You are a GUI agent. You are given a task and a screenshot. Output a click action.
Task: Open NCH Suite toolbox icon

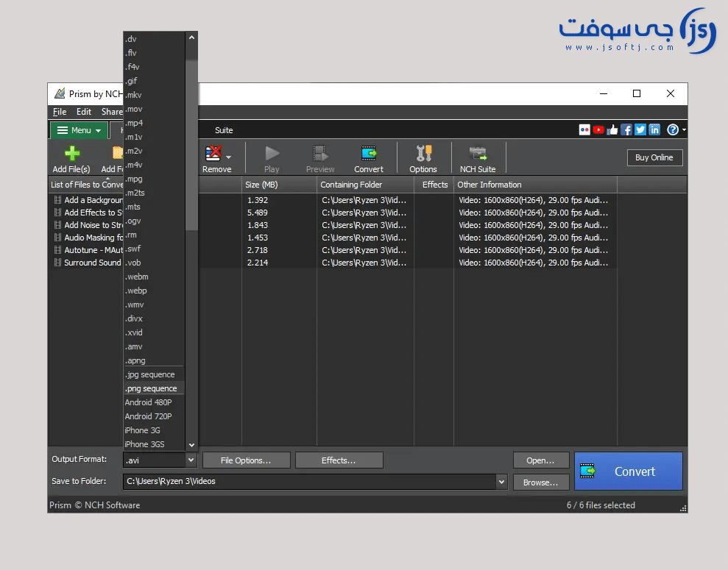[x=478, y=153]
